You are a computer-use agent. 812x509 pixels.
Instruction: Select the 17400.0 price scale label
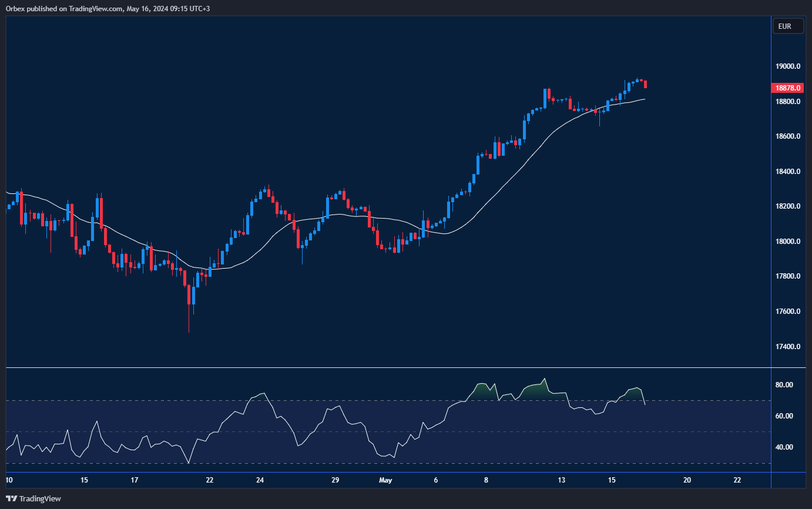pyautogui.click(x=788, y=347)
